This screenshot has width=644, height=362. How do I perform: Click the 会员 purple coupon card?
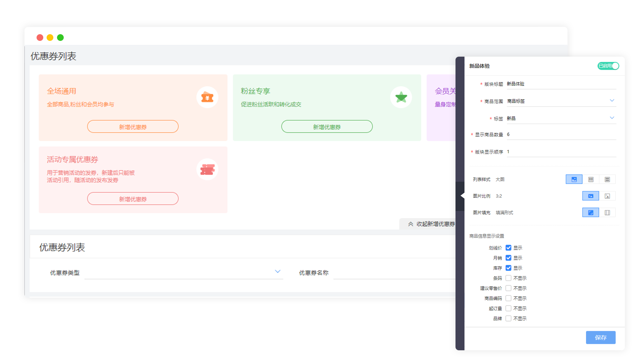(441, 108)
